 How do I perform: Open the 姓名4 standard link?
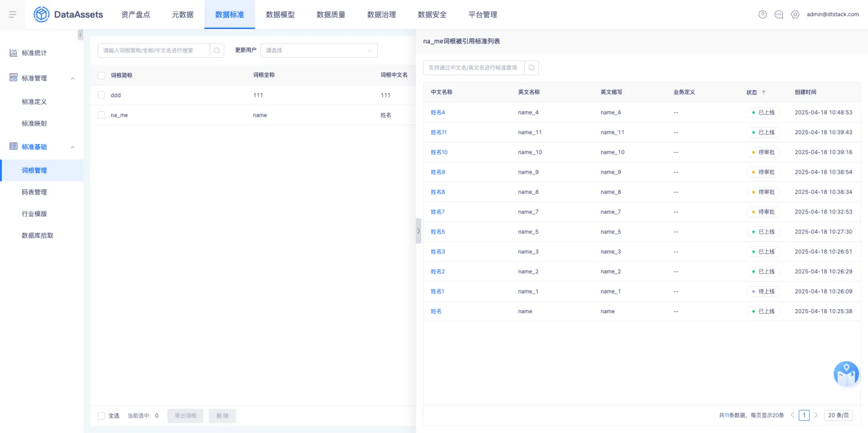[x=438, y=112]
